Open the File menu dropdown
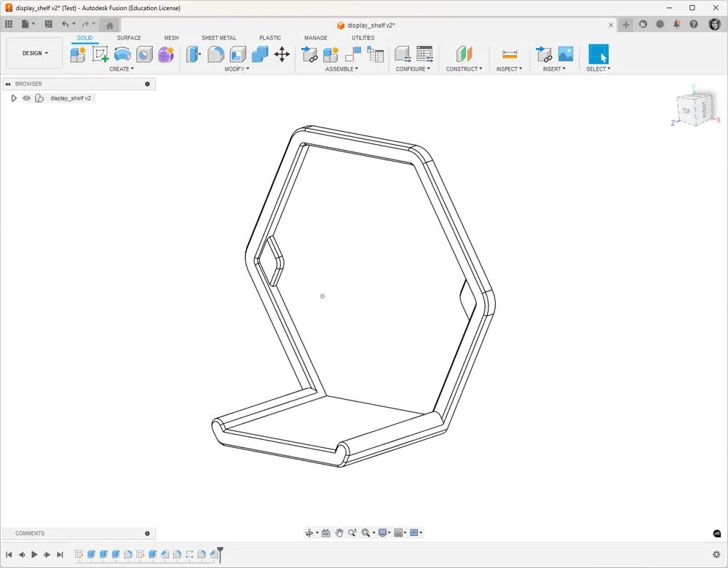The height and width of the screenshot is (568, 728). (28, 24)
